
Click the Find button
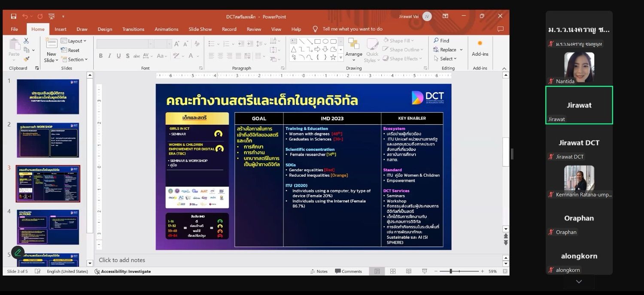[x=441, y=41]
